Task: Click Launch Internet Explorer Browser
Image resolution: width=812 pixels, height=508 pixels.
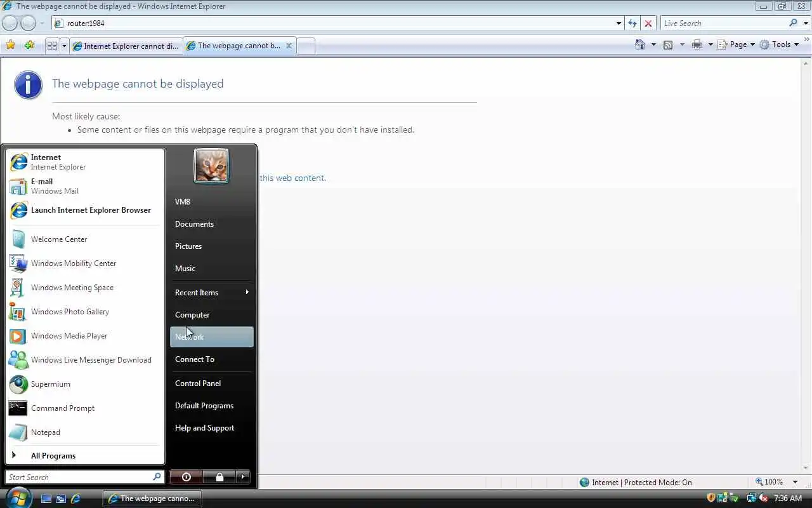Action: [x=85, y=210]
